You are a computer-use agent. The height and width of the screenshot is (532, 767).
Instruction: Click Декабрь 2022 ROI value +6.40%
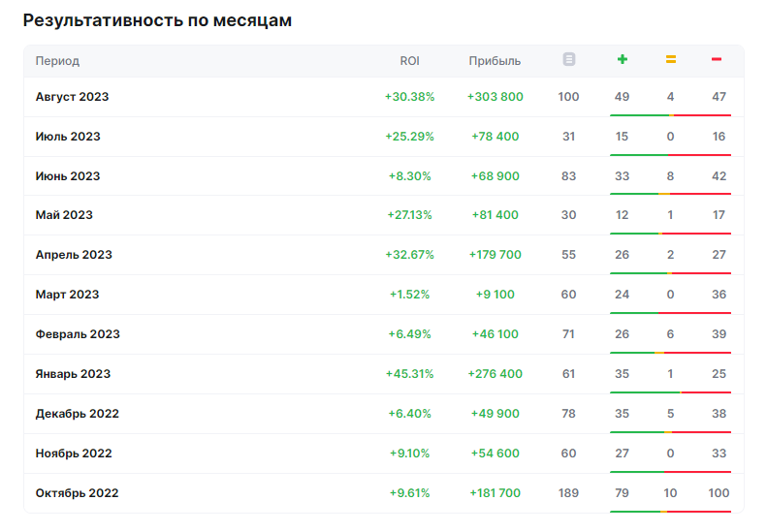click(x=409, y=414)
